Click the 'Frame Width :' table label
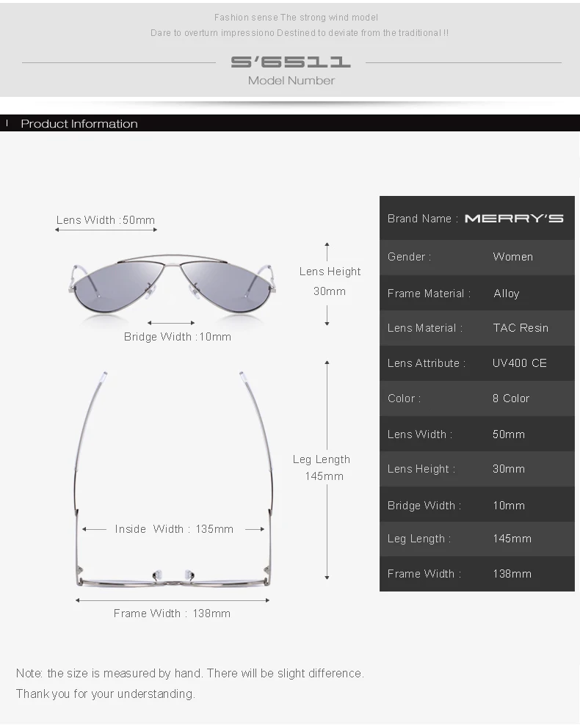The image size is (580, 728). 424,574
